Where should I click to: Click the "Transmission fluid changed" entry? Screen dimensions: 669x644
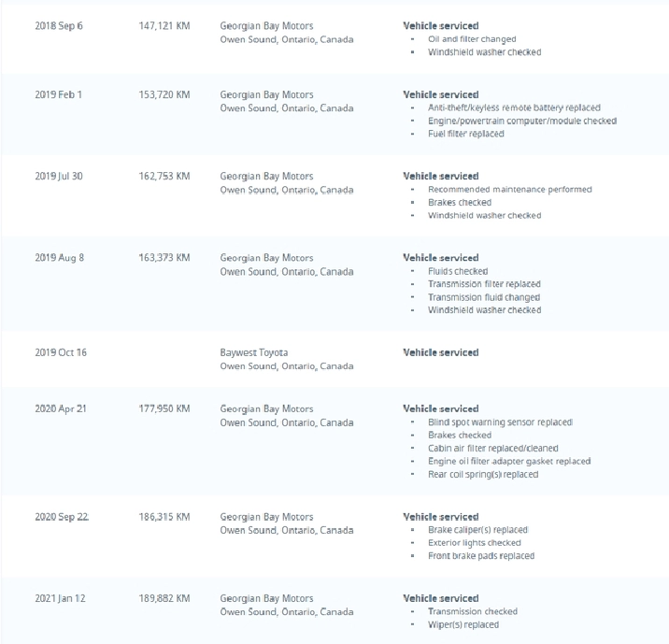[484, 297]
